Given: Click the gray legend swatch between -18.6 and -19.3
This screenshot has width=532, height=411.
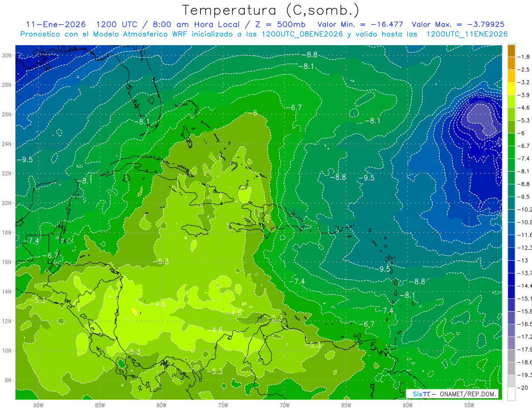Looking at the screenshot, I should (x=511, y=368).
